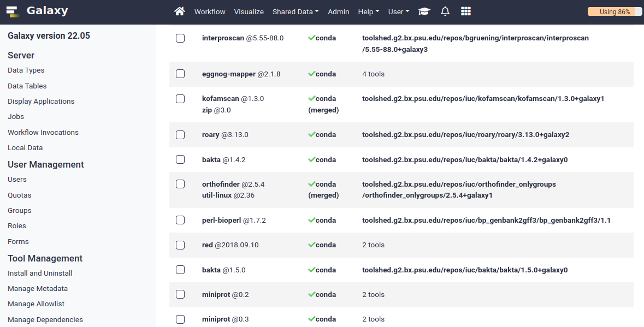The height and width of the screenshot is (327, 644).
Task: Open the Admin menu item
Action: [339, 12]
